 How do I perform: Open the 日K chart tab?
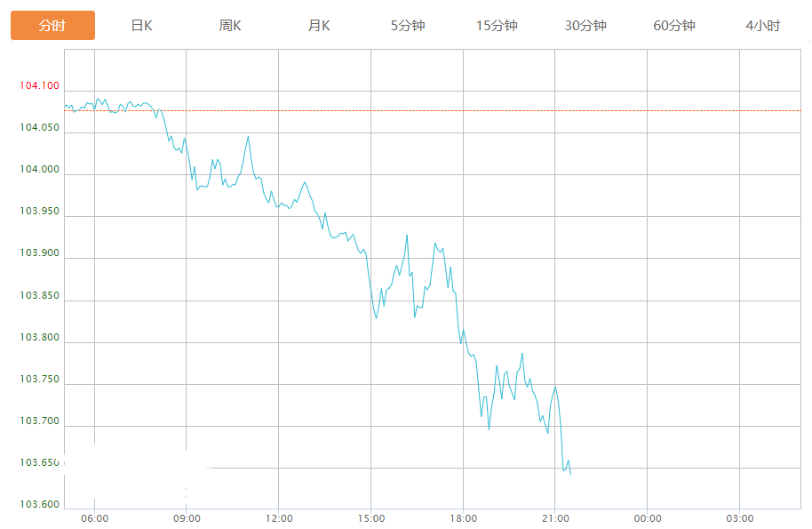(x=141, y=26)
